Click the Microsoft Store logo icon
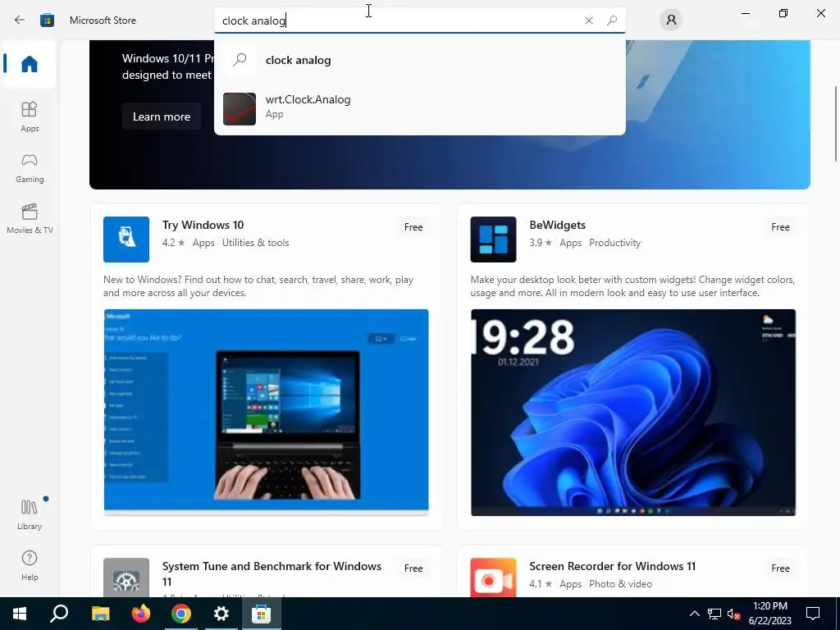 click(47, 21)
